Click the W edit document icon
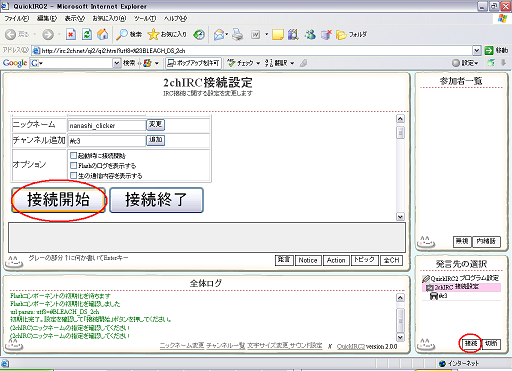This screenshot has height=371, width=512. (255, 35)
